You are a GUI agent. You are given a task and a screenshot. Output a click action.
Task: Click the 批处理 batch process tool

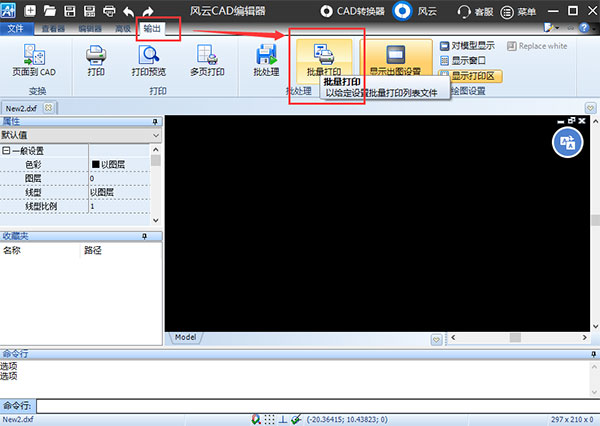266,60
